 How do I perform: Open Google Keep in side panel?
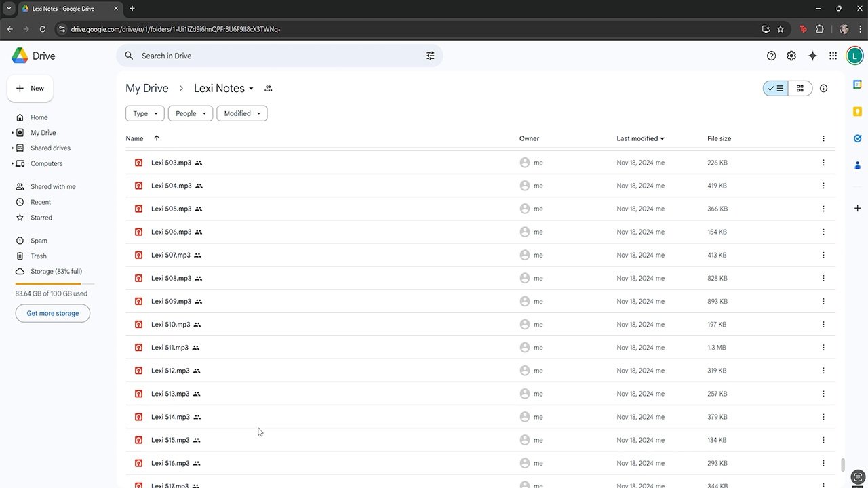point(857,111)
